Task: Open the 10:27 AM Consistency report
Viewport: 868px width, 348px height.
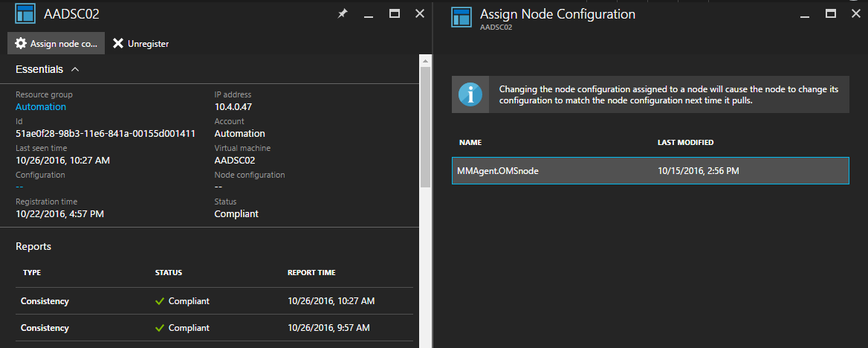Action: click(214, 301)
